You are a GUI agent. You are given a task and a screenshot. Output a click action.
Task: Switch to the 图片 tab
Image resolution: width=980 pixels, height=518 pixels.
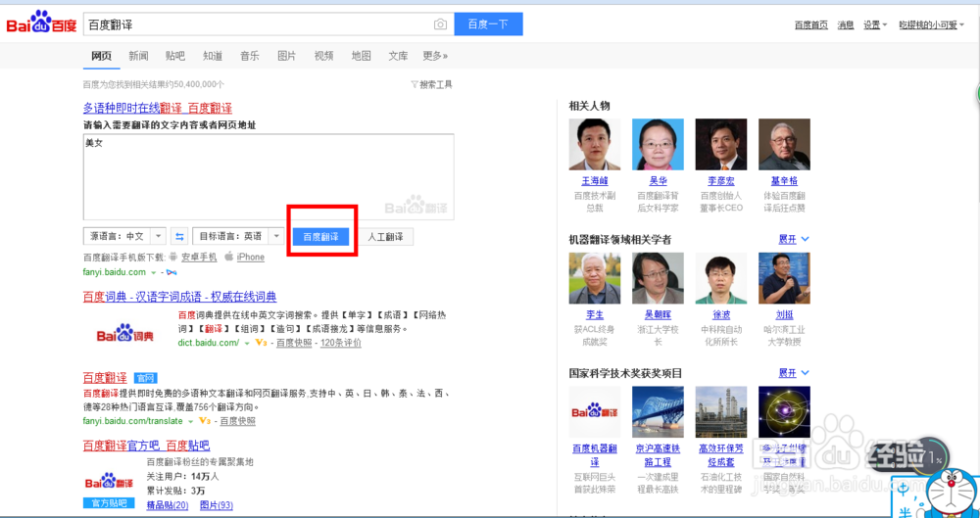286,56
